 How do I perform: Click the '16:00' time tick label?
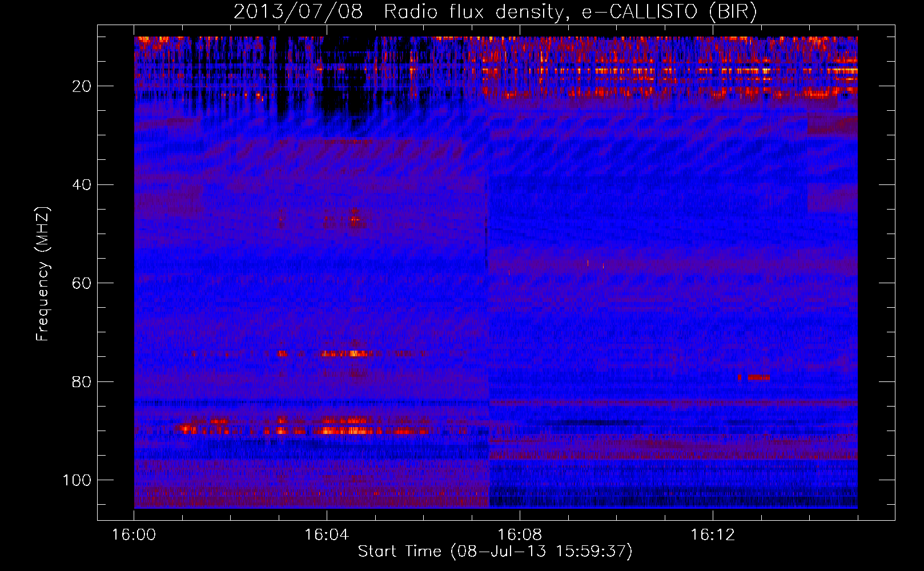click(134, 535)
